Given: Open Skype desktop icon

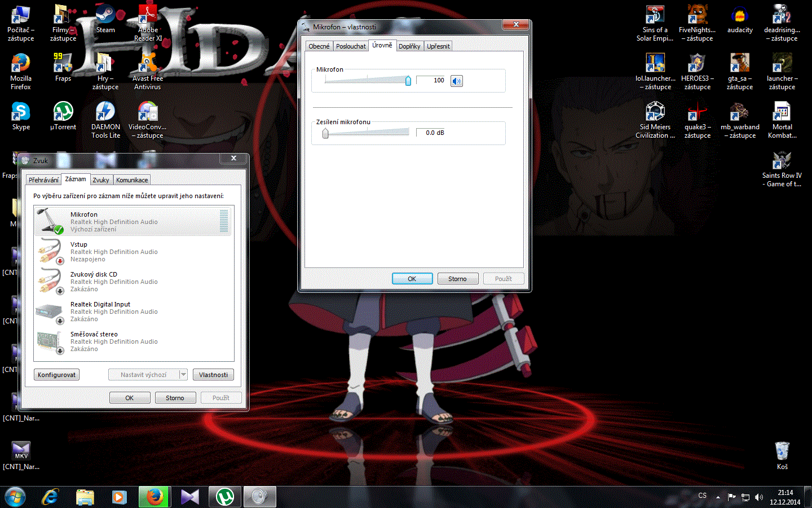Looking at the screenshot, I should [x=21, y=116].
